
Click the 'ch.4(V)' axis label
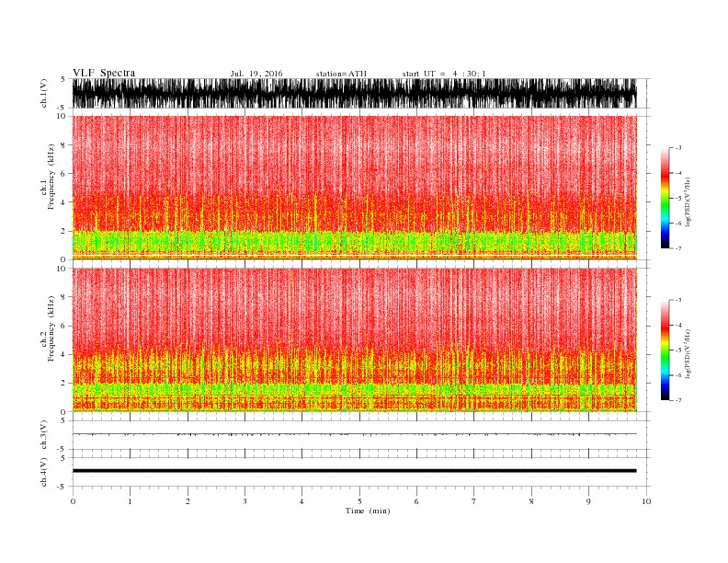44,472
